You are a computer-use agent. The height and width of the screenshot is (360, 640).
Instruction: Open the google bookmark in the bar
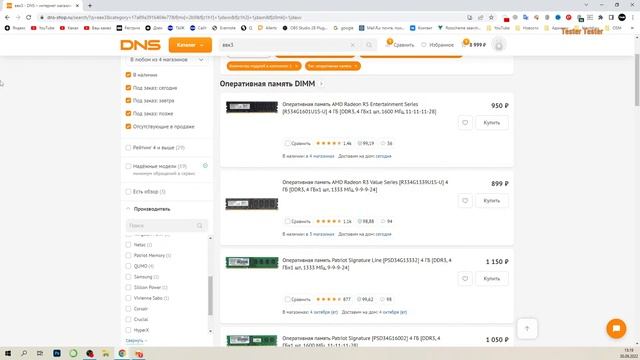(x=344, y=28)
